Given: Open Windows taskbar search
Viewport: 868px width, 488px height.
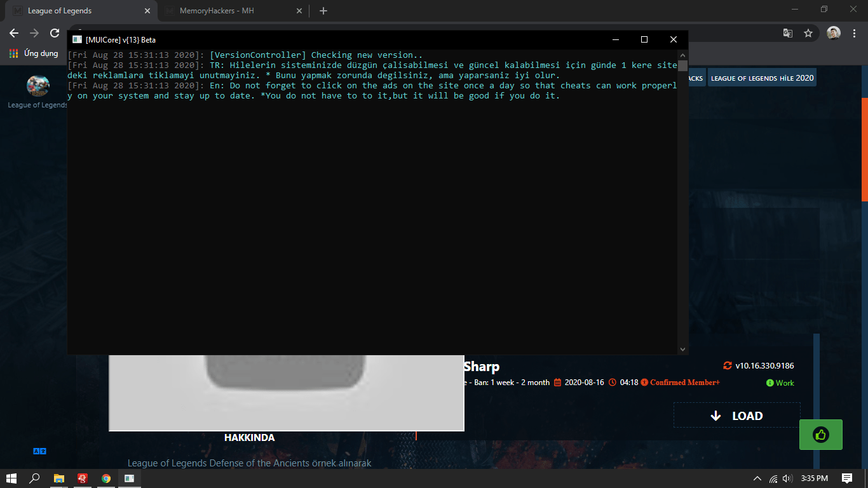Looking at the screenshot, I should click(35, 478).
